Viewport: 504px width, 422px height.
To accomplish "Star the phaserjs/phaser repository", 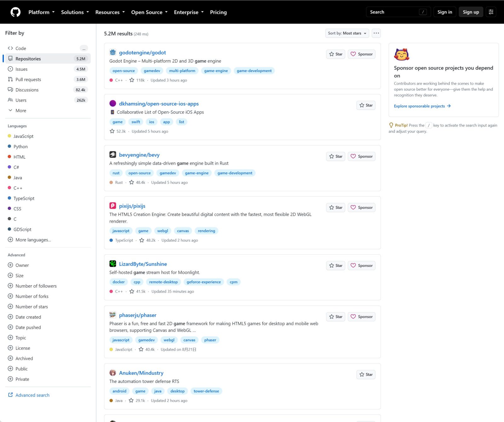I will (335, 317).
